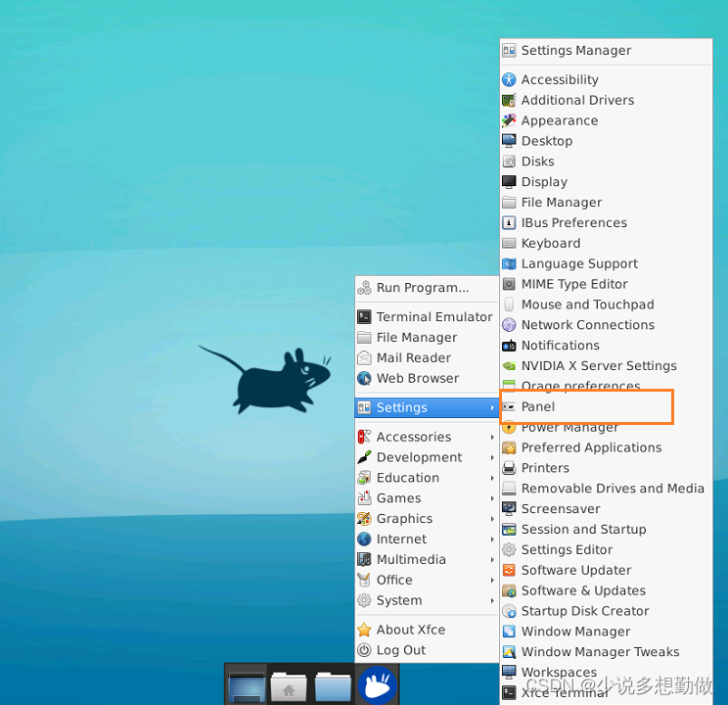
Task: Click the Software Updater icon
Action: (x=509, y=571)
